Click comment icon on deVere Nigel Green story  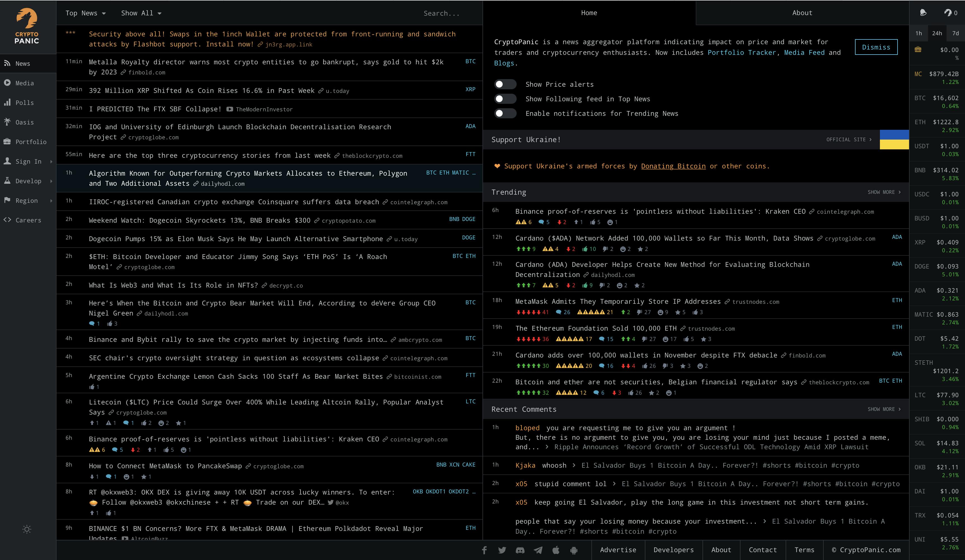[x=92, y=324]
